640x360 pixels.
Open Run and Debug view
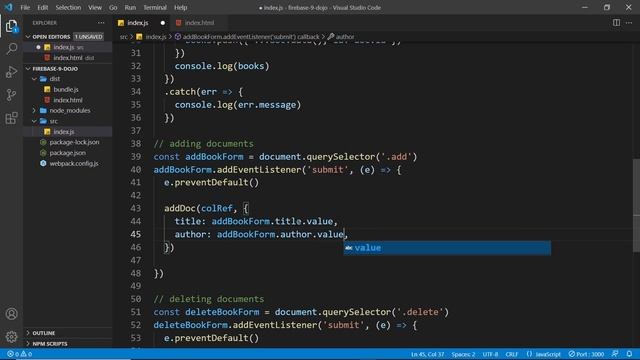point(11,72)
